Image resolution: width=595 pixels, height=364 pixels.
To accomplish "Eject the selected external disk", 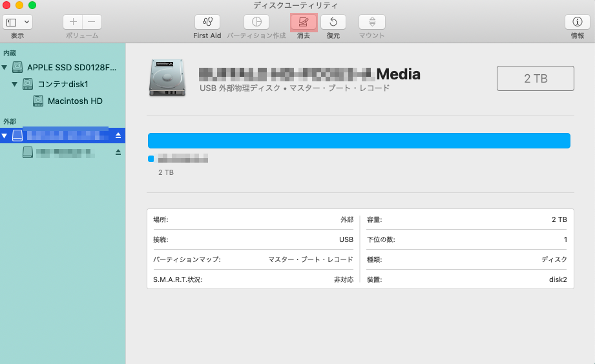I will (118, 136).
